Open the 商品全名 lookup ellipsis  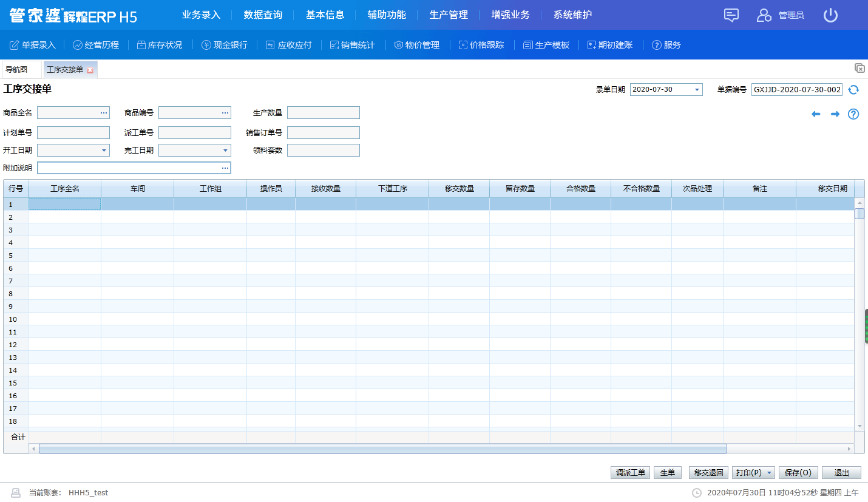coord(104,113)
